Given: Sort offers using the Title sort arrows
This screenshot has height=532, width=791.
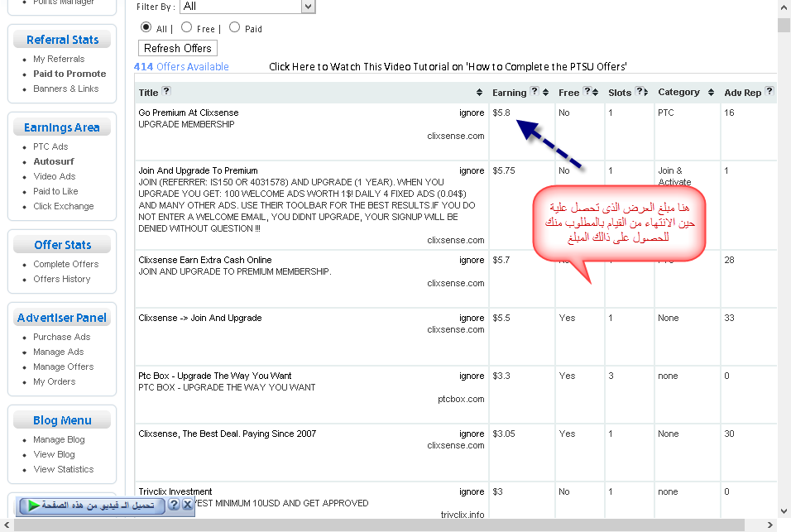Looking at the screenshot, I should (x=479, y=93).
